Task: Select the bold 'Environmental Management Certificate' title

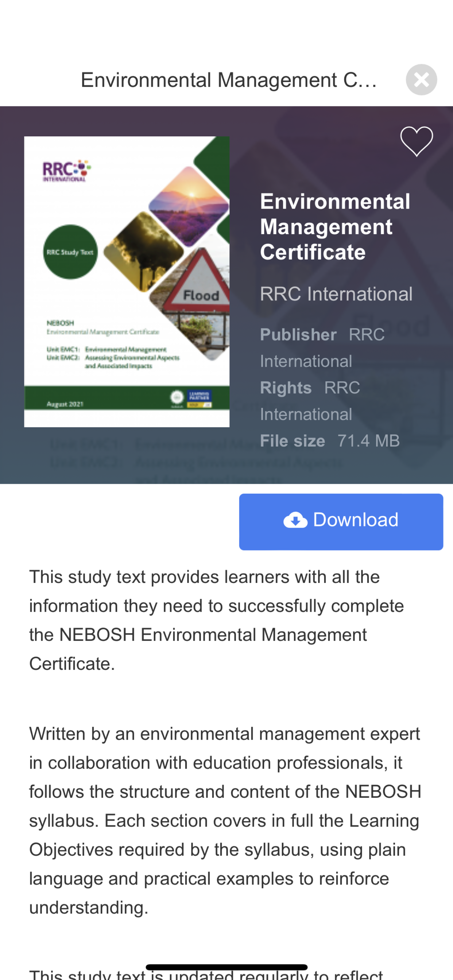Action: point(335,227)
